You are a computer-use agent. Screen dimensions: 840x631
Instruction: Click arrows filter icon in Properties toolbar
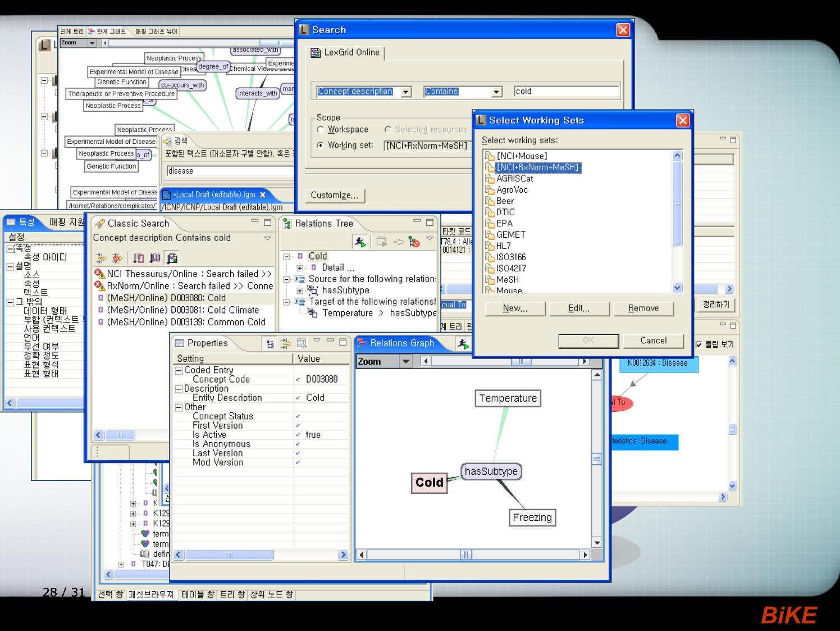pos(286,343)
